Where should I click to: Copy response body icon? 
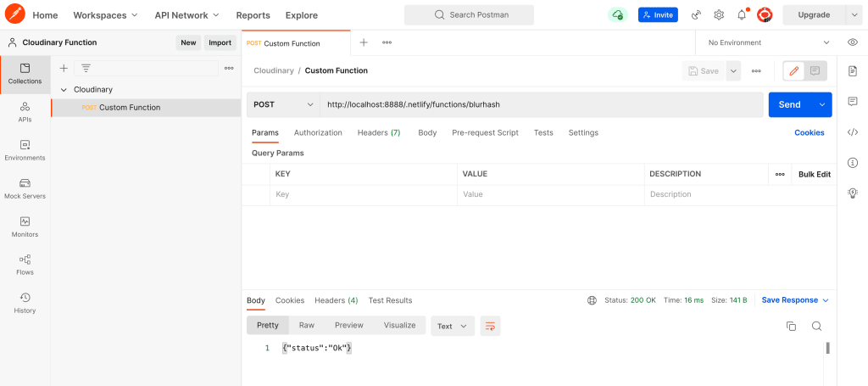click(x=791, y=326)
